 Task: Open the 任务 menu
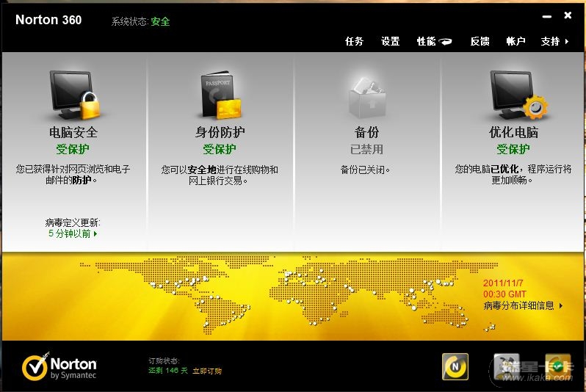[354, 41]
